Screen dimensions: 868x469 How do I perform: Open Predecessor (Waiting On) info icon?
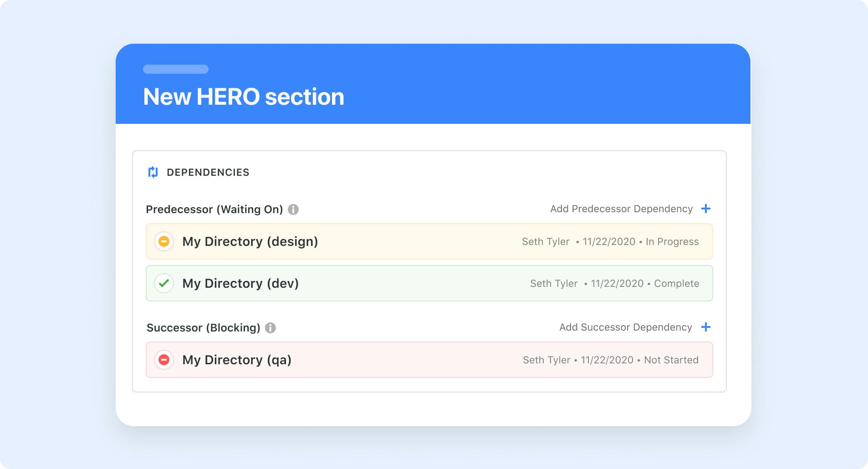[293, 209]
